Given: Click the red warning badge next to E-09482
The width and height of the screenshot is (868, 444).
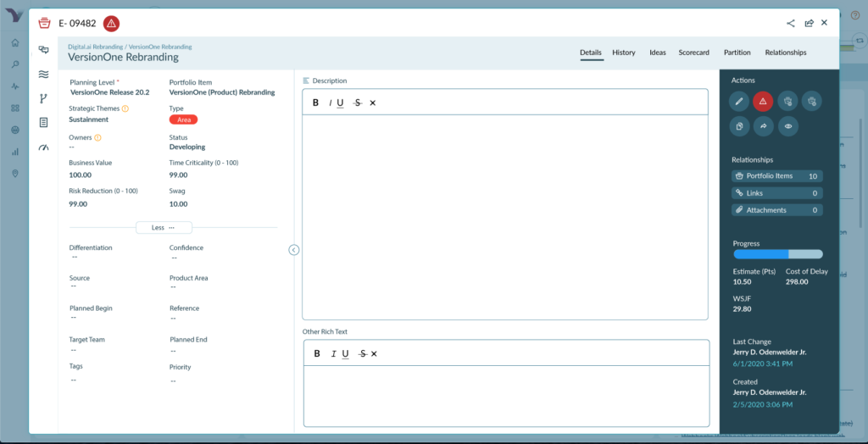Looking at the screenshot, I should coord(111,23).
